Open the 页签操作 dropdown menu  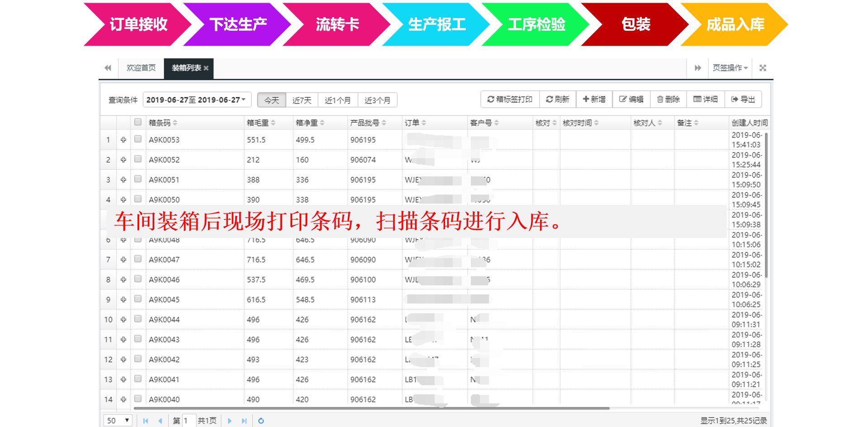(730, 68)
